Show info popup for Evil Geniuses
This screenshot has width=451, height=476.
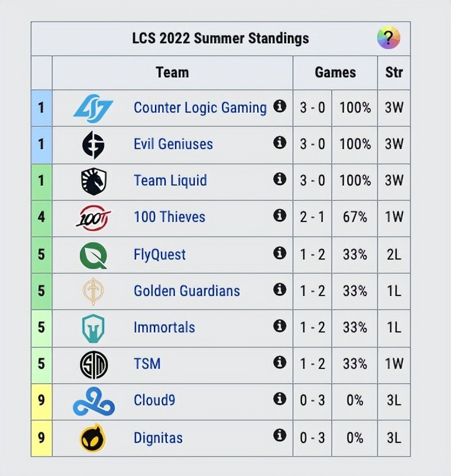tap(280, 143)
